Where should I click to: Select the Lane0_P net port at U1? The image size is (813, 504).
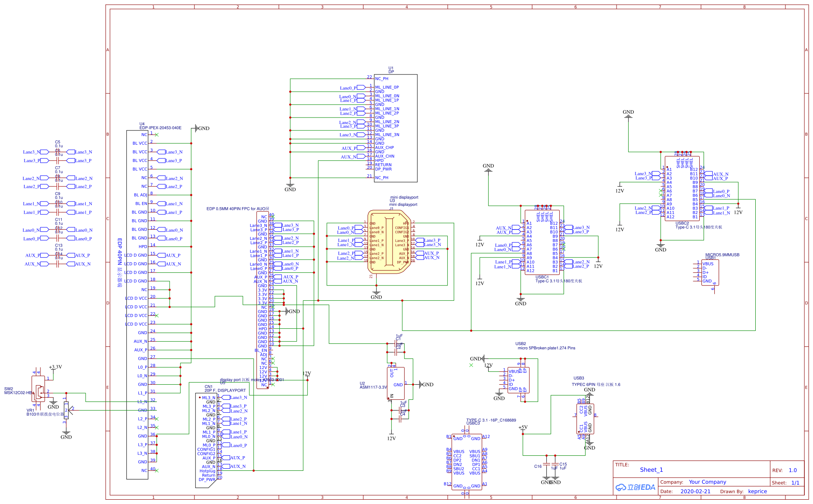tap(352, 88)
